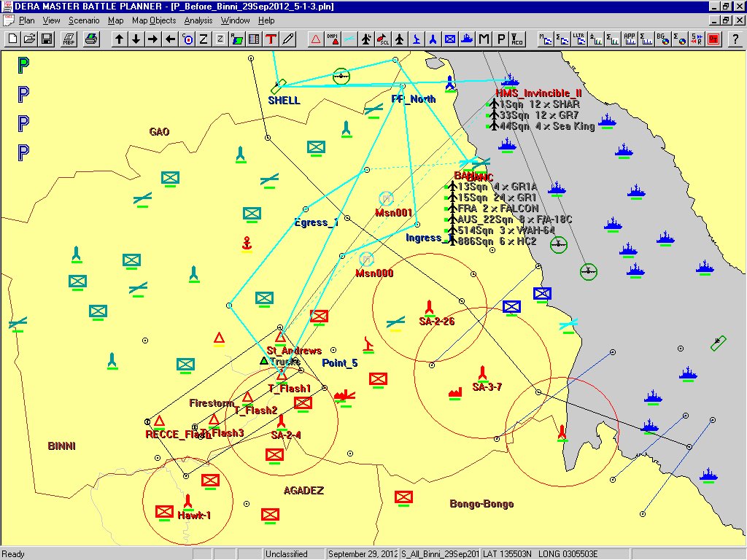This screenshot has width=747, height=560.
Task: Click the large Z zoom button
Action: tap(204, 39)
